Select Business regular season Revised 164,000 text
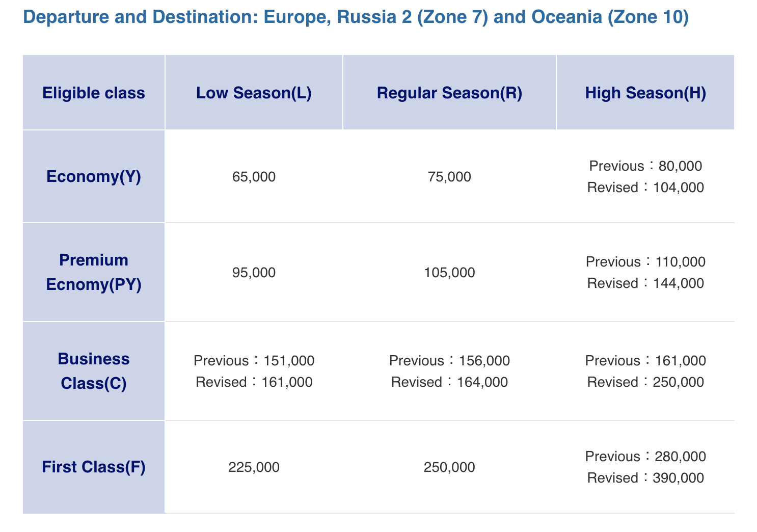This screenshot has height=532, width=757. pyautogui.click(x=449, y=382)
